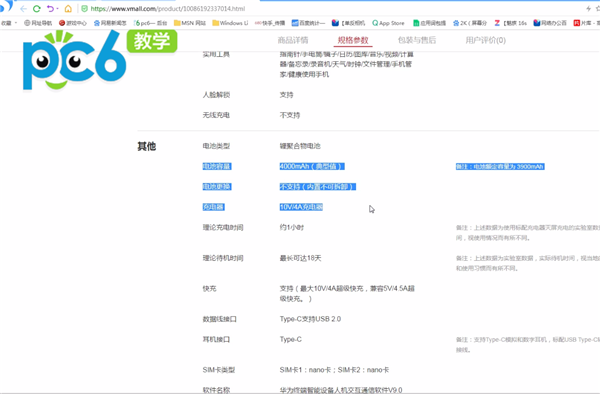
Task: Click the 快充 spec label
Action: (209, 288)
